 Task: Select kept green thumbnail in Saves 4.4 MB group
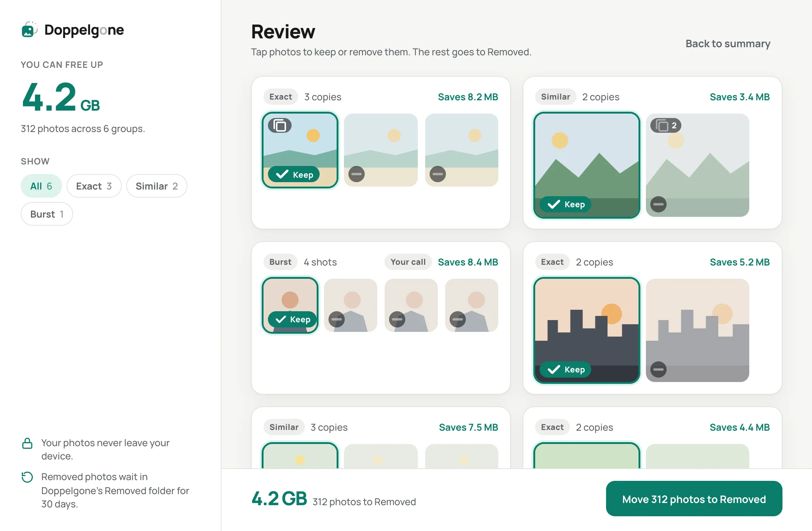point(587,456)
